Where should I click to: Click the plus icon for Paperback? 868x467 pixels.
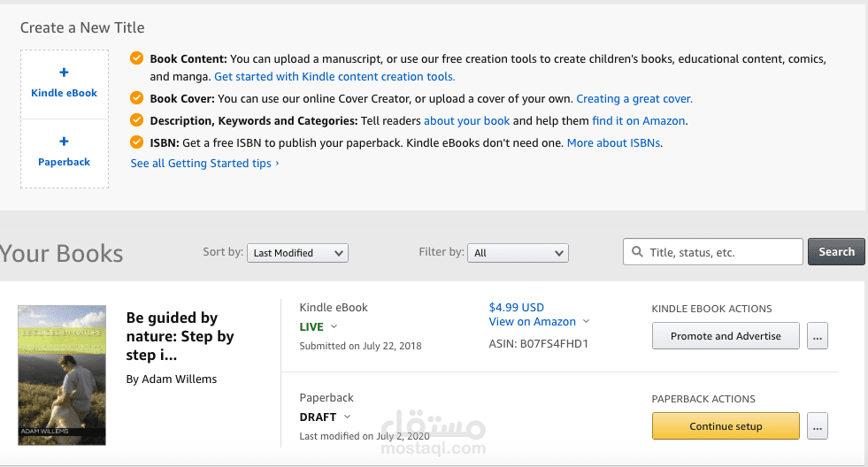pos(64,142)
